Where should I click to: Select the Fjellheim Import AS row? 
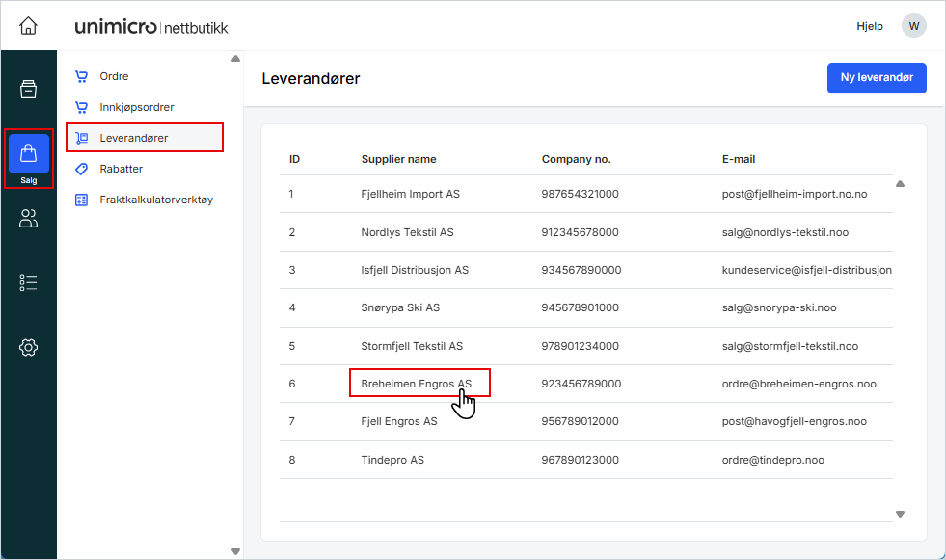(410, 194)
